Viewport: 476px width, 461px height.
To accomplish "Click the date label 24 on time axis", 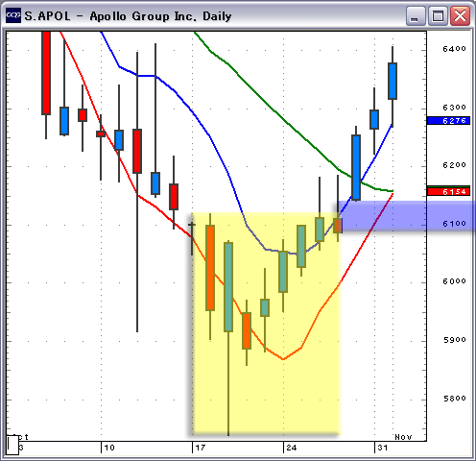I will click(x=292, y=448).
